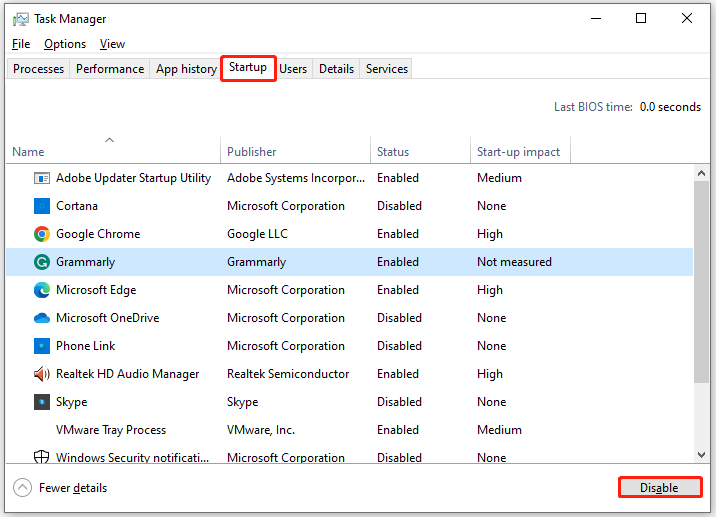Open the File menu
Viewport: 716px width, 517px height.
click(x=21, y=44)
